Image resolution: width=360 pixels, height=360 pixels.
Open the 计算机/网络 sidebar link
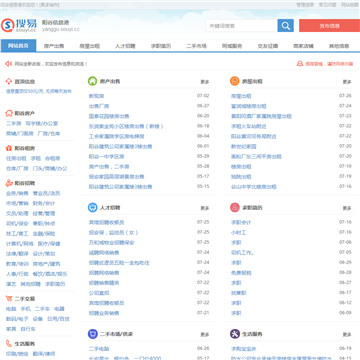(x=20, y=244)
